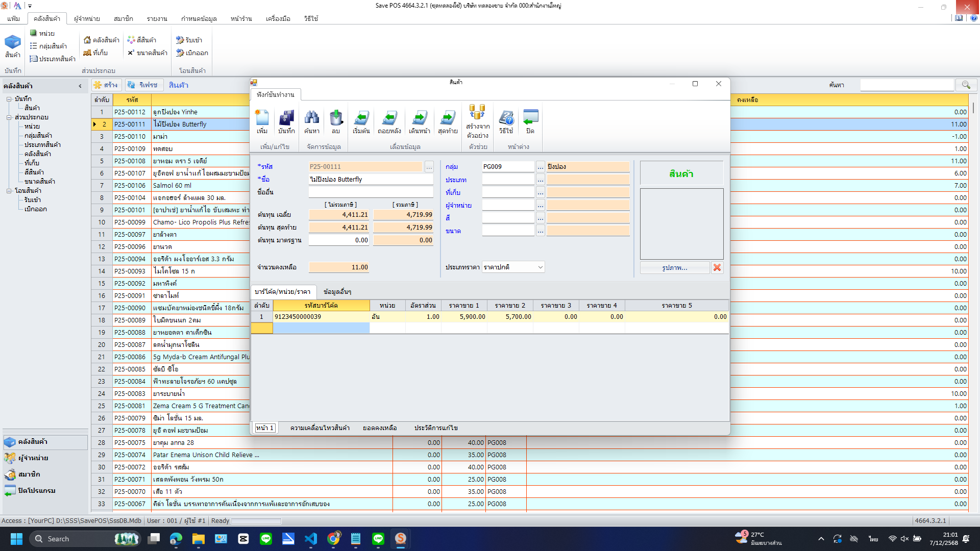Click the red X icon to remove product image

point(717,267)
